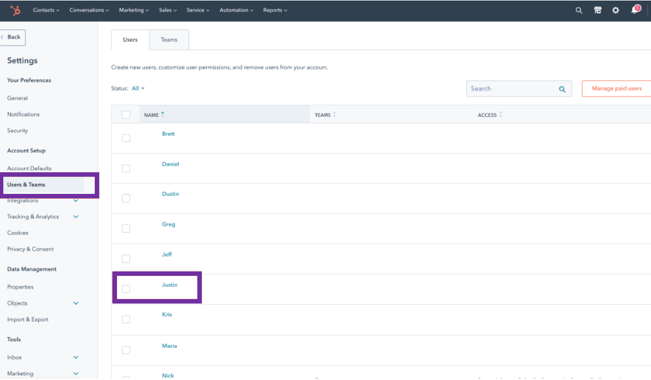Select the checkbox for Justin
This screenshot has width=651, height=380.
[126, 289]
